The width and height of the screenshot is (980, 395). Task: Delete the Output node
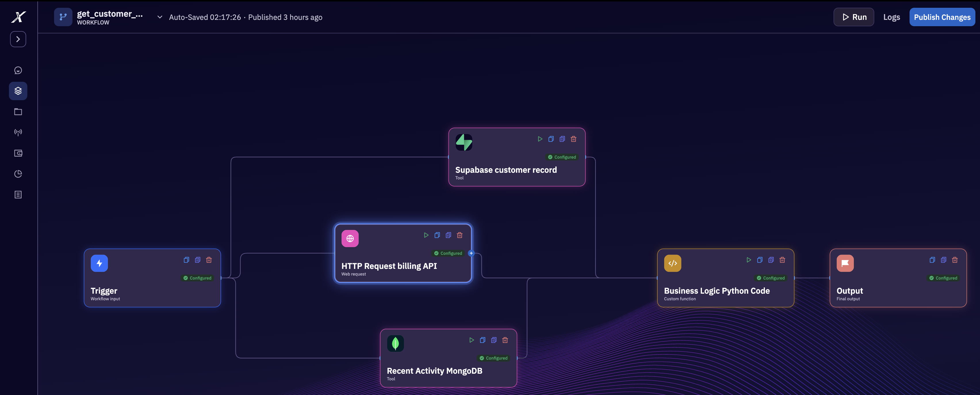pyautogui.click(x=955, y=260)
